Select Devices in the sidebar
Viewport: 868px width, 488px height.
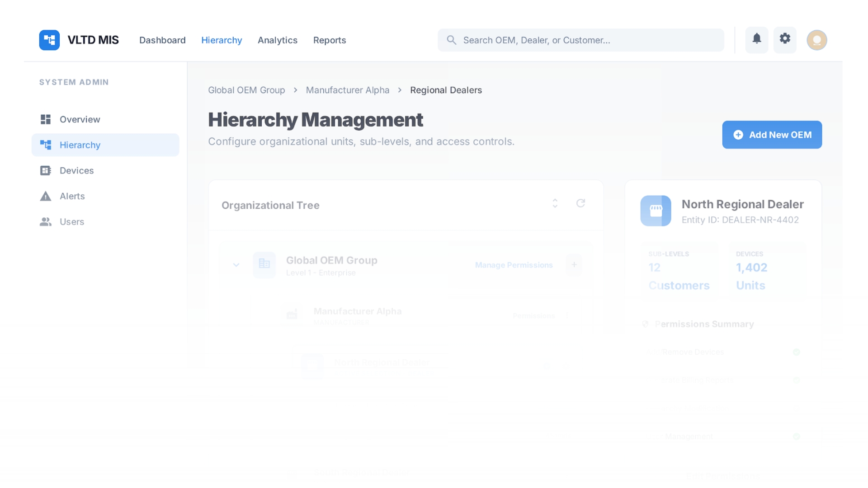click(105, 170)
